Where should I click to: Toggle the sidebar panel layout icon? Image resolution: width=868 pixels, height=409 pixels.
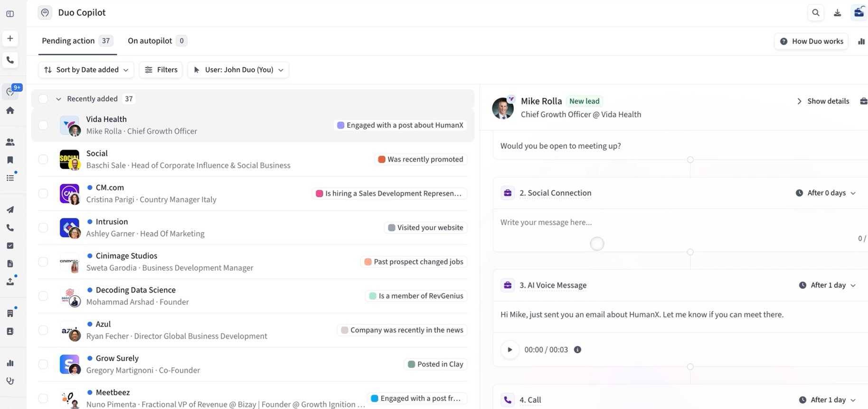[x=10, y=14]
